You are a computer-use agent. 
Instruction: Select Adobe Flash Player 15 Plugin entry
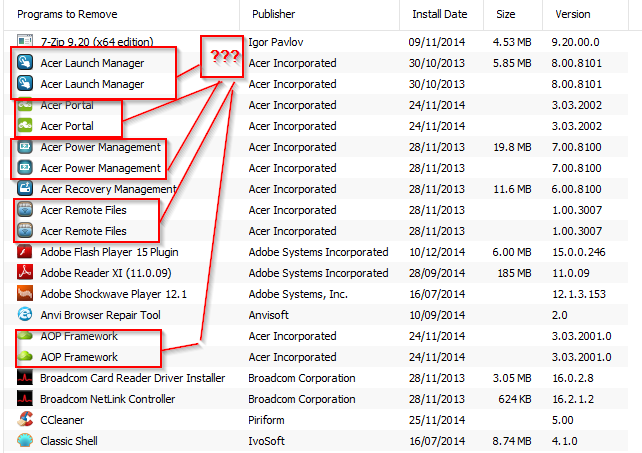(x=109, y=252)
